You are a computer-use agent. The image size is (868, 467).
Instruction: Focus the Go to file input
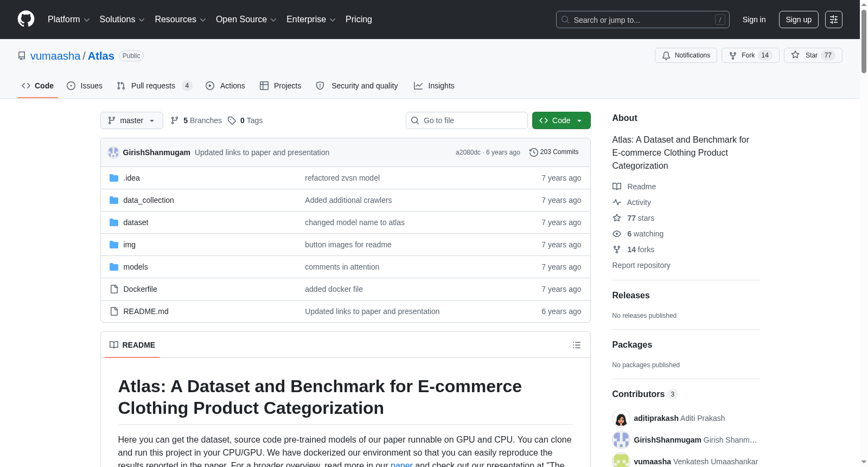(x=467, y=120)
